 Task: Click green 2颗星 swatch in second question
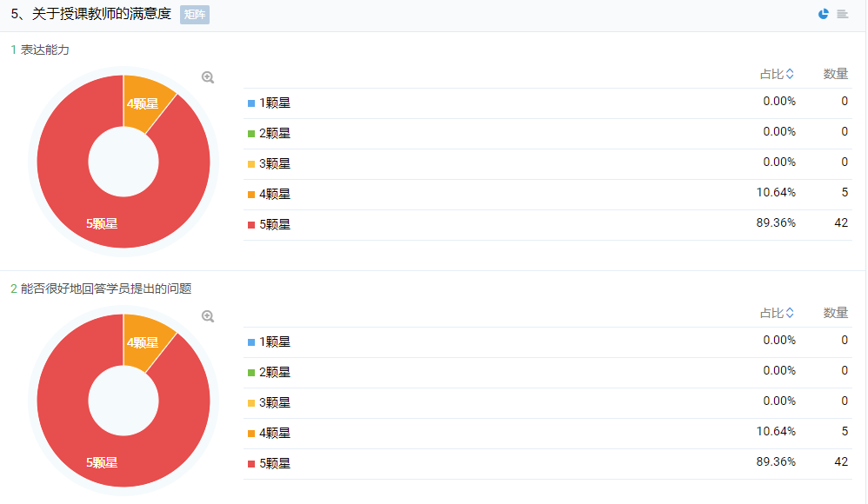(251, 373)
